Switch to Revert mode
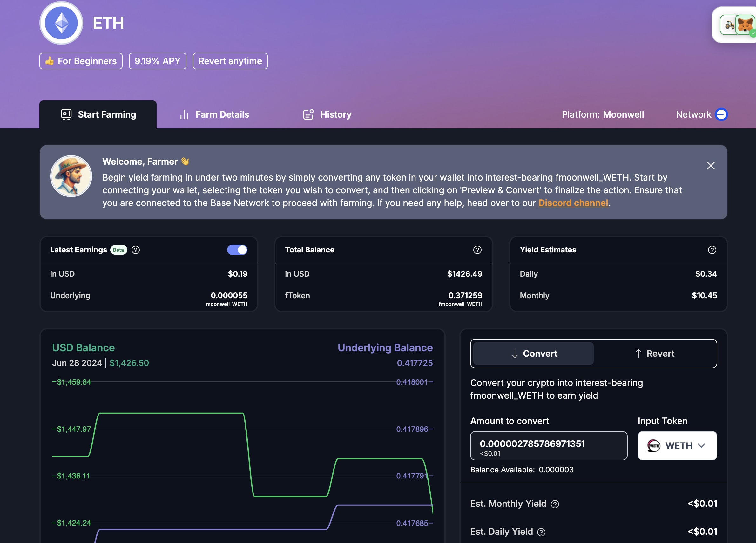Viewport: 756px width, 543px height. click(655, 354)
